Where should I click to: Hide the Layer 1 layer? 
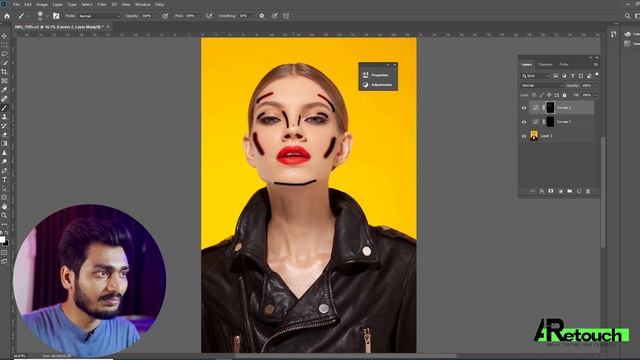pyautogui.click(x=524, y=136)
